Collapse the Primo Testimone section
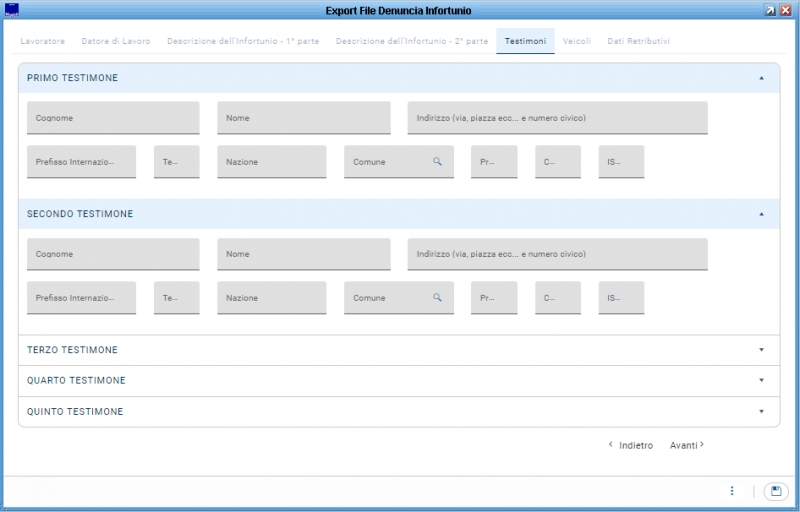 pos(761,78)
